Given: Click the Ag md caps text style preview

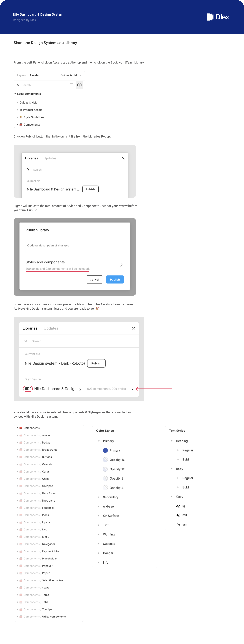Looking at the screenshot, I should [x=178, y=515].
